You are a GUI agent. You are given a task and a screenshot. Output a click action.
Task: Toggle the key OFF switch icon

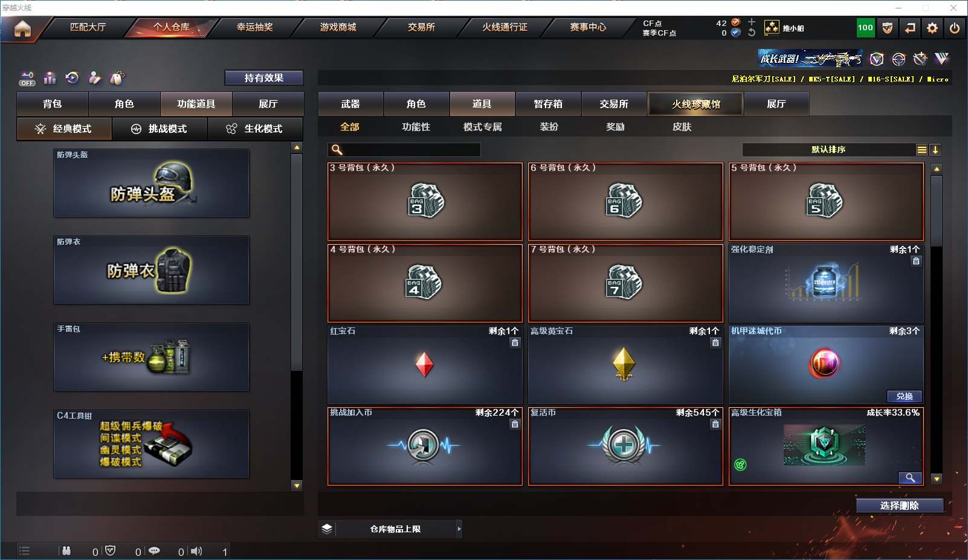[27, 79]
